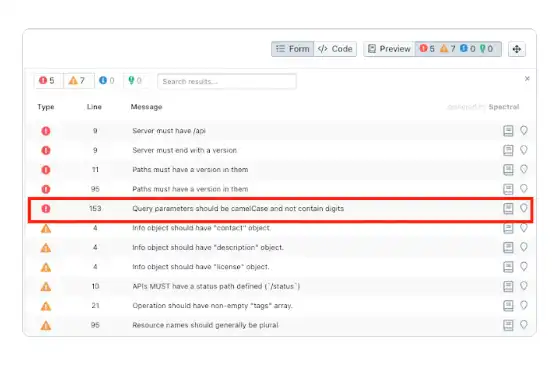The height and width of the screenshot is (382, 554).
Task: Open docs icon for "license" object warning
Action: pos(508,267)
